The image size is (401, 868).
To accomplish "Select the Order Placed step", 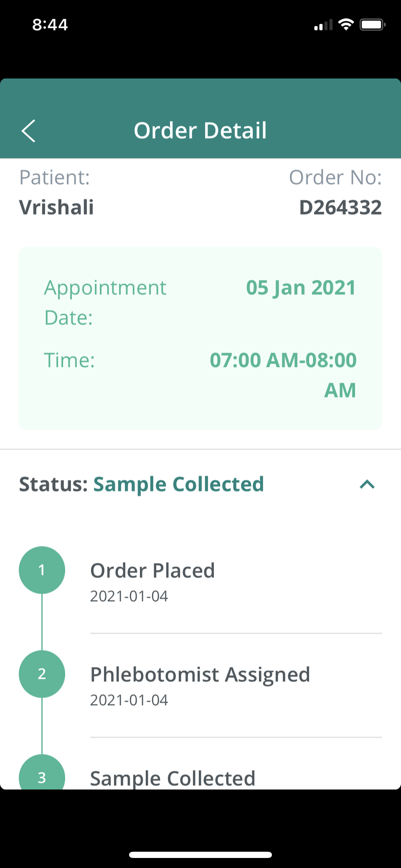I will (152, 571).
